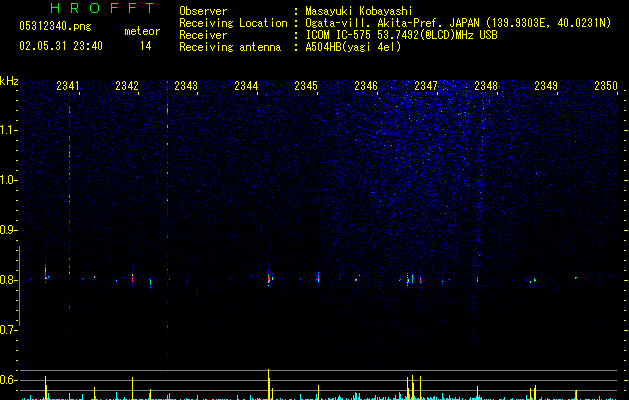Click the timestamp 02.05.31 23:40
The image size is (629, 400).
[61, 46]
